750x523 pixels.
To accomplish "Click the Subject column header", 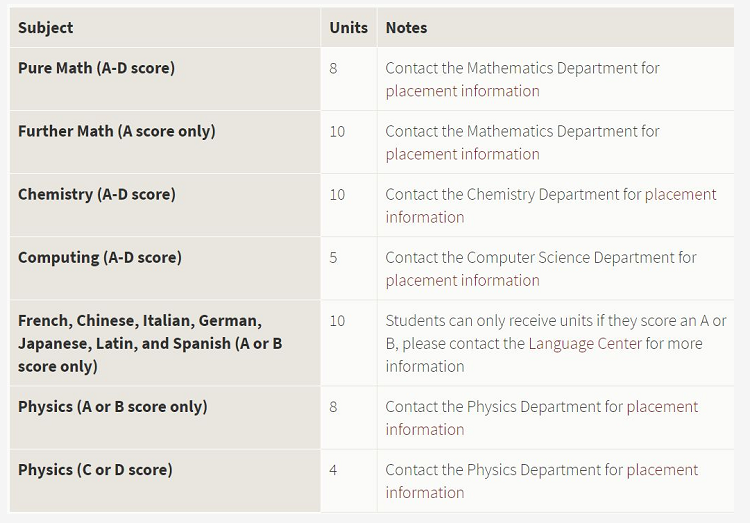I will [46, 27].
